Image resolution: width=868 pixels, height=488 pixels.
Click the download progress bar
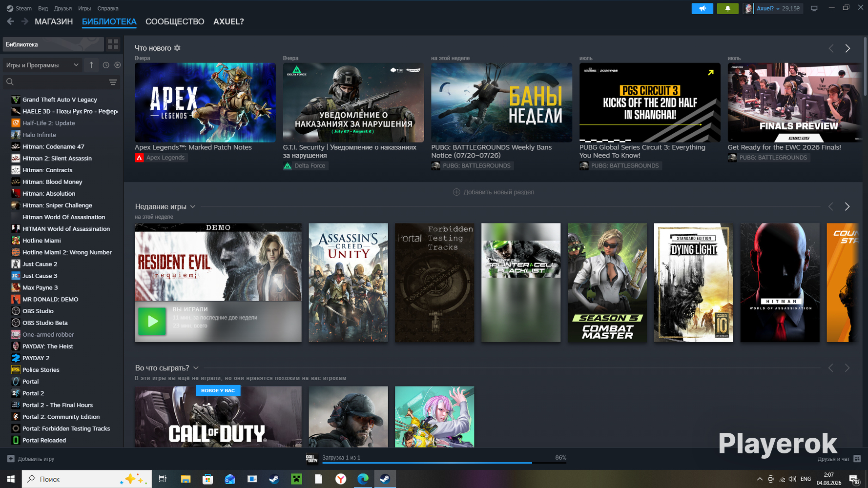444,463
